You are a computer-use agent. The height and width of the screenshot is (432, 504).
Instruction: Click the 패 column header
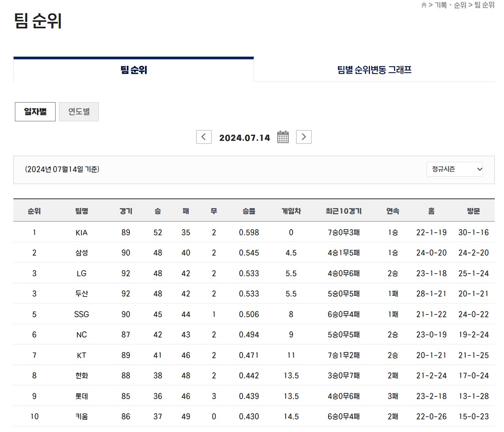(186, 211)
